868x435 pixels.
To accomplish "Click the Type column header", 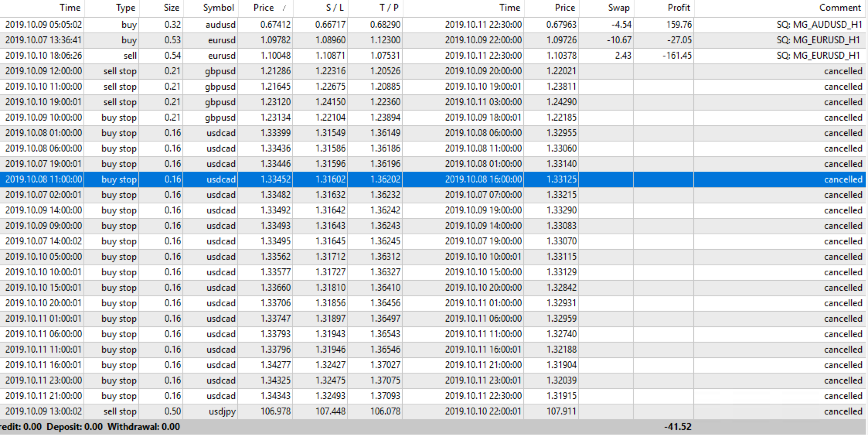I will click(126, 8).
